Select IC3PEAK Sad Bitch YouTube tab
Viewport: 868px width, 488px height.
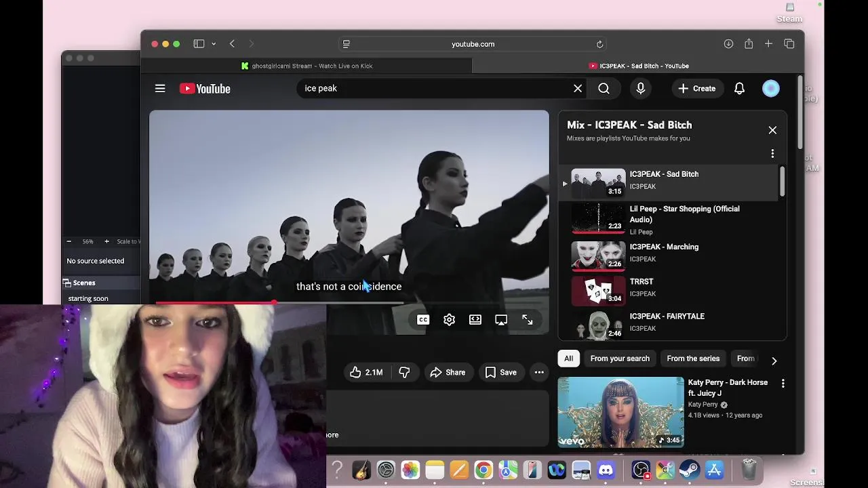pyautogui.click(x=638, y=66)
